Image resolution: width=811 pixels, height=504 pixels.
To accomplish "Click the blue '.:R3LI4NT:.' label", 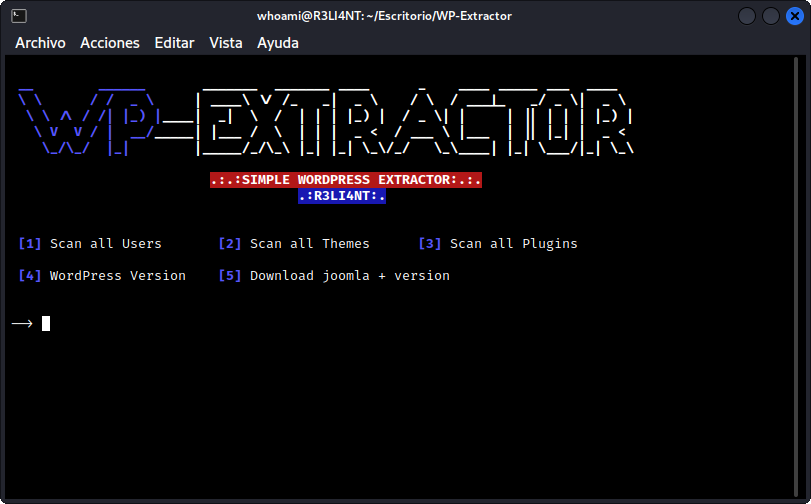I will tap(342, 196).
